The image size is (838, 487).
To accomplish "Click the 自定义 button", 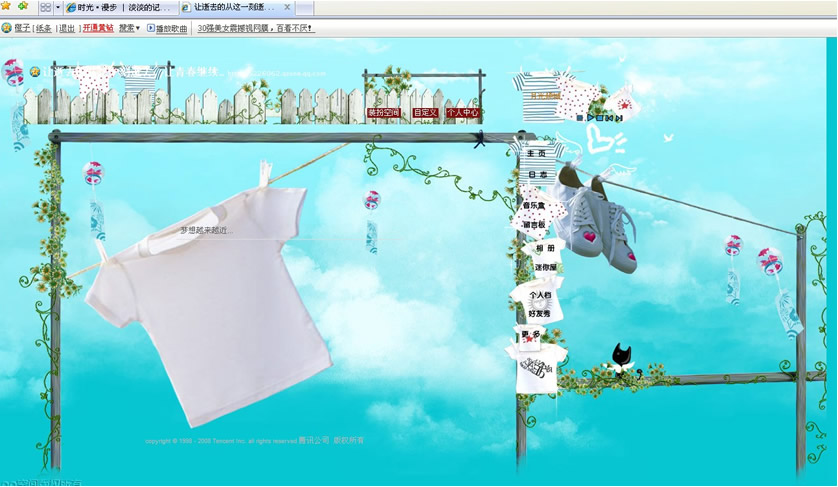I will 425,113.
